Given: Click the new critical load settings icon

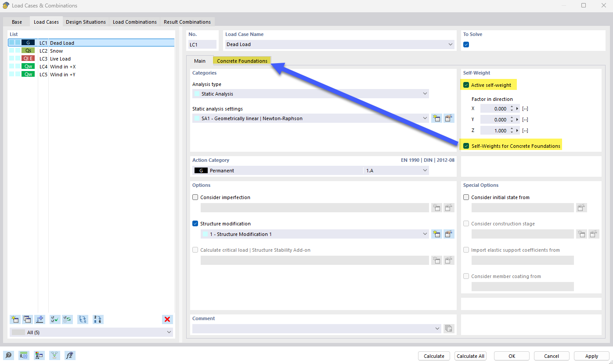Looking at the screenshot, I should 436,260.
